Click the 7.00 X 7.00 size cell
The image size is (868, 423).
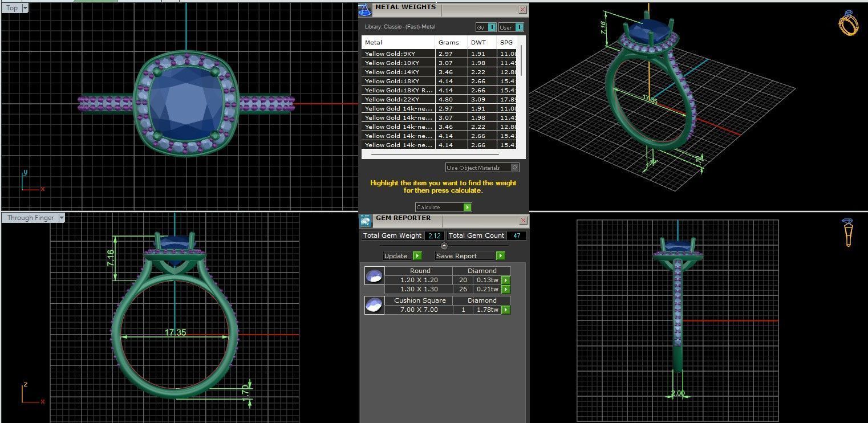(419, 310)
